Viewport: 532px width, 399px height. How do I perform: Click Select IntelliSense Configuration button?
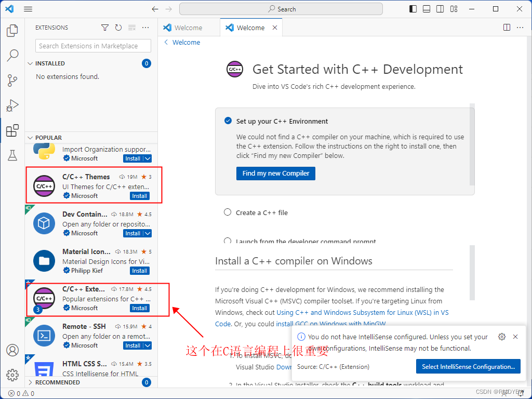[x=468, y=366]
